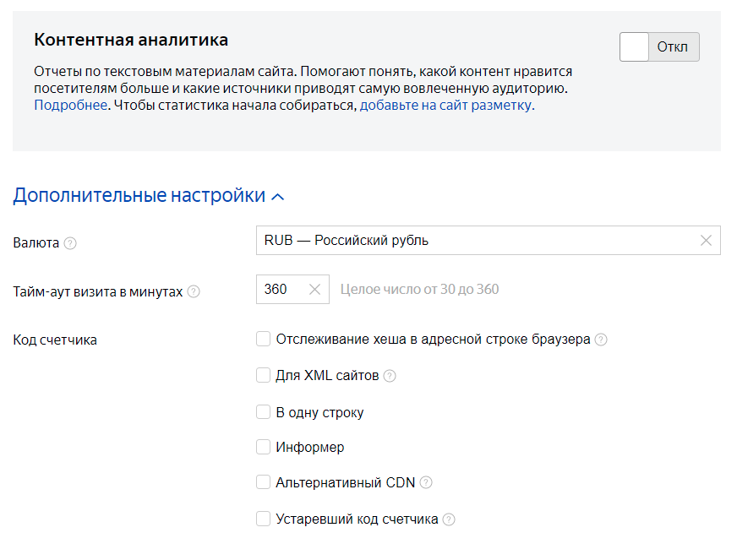
Task: Toggle the Контентная аналитика switch
Action: click(x=659, y=47)
